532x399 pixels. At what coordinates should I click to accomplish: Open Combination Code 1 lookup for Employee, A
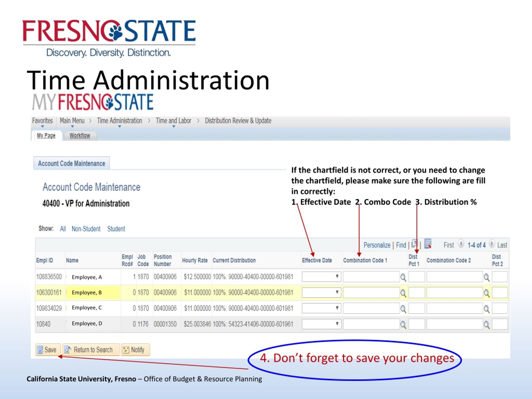tap(403, 278)
